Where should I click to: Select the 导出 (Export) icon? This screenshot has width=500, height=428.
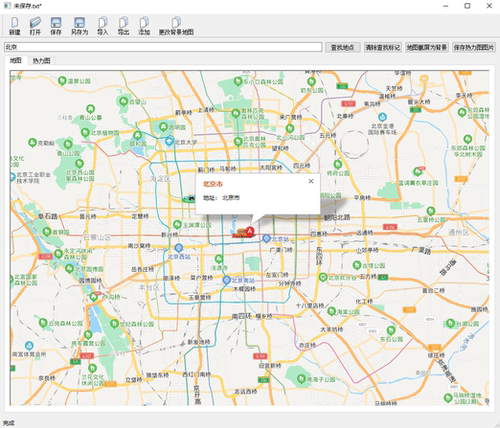[x=123, y=26]
